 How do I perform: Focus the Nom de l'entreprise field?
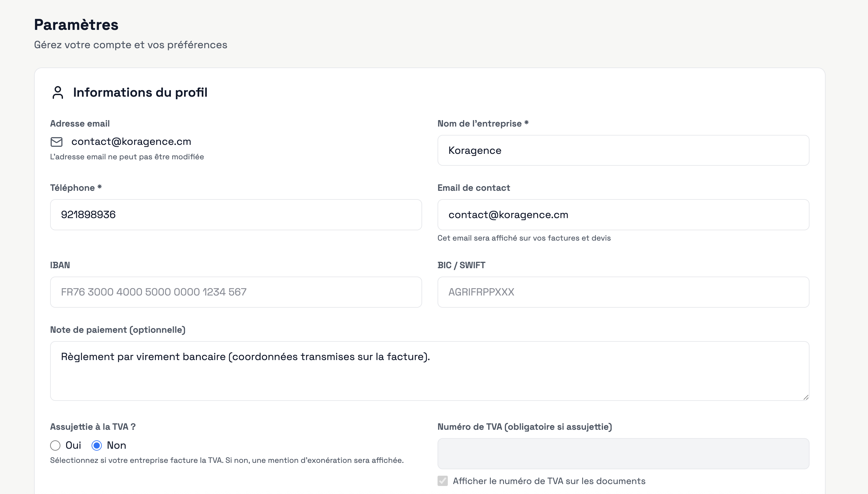pyautogui.click(x=623, y=150)
